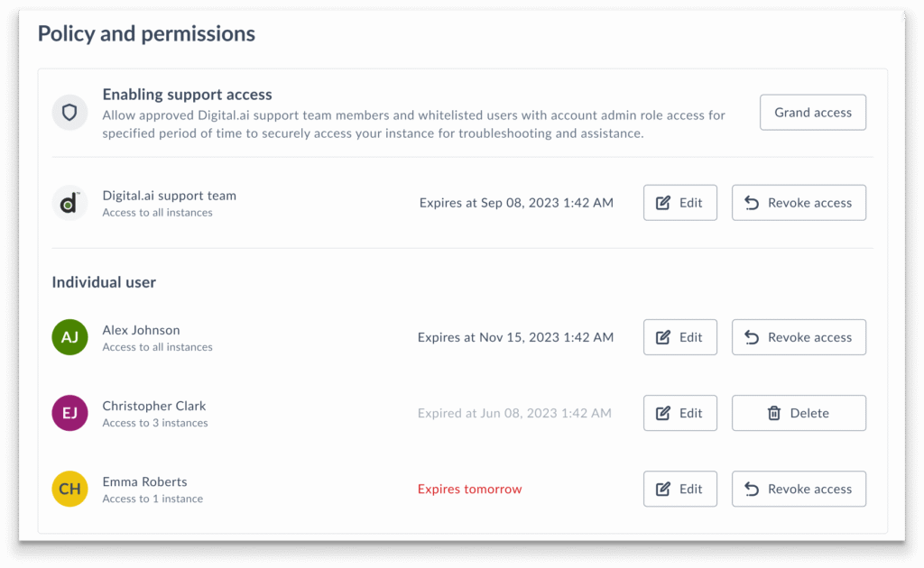Click the Expired at Jun 08, 2023 text

514,413
